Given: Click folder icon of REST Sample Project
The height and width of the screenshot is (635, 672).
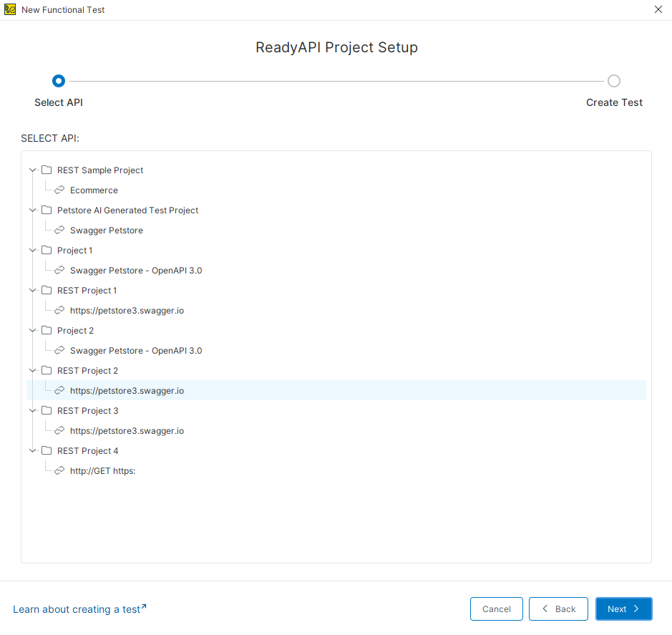Looking at the screenshot, I should pyautogui.click(x=47, y=170).
